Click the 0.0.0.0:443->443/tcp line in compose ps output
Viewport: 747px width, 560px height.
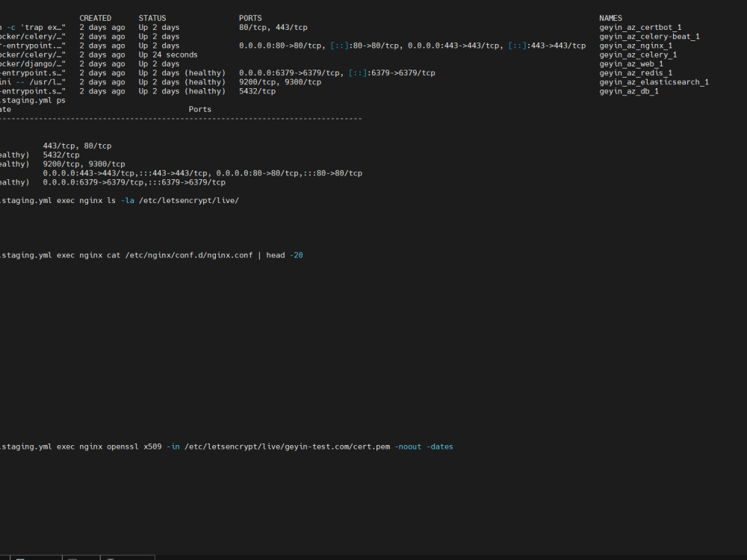(202, 173)
